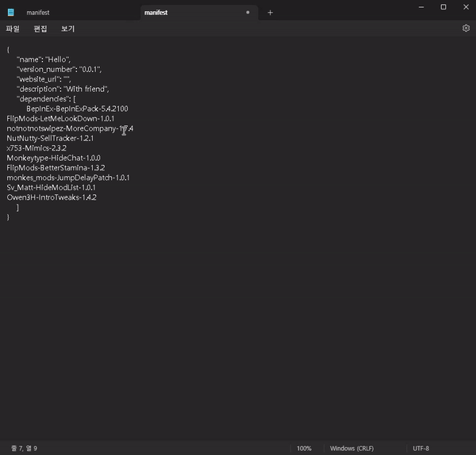This screenshot has height=455, width=476.
Task: Click the "description": "With friend" line
Action: point(63,90)
